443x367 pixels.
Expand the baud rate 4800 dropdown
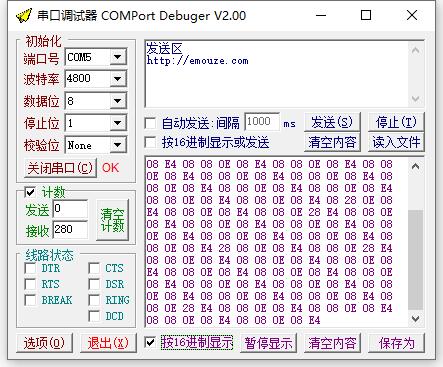click(118, 79)
